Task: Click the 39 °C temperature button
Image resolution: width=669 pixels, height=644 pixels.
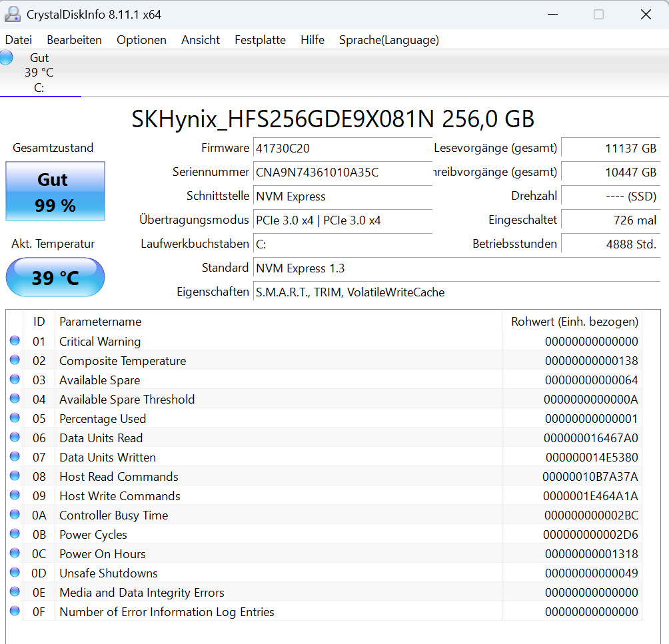Action: (55, 277)
